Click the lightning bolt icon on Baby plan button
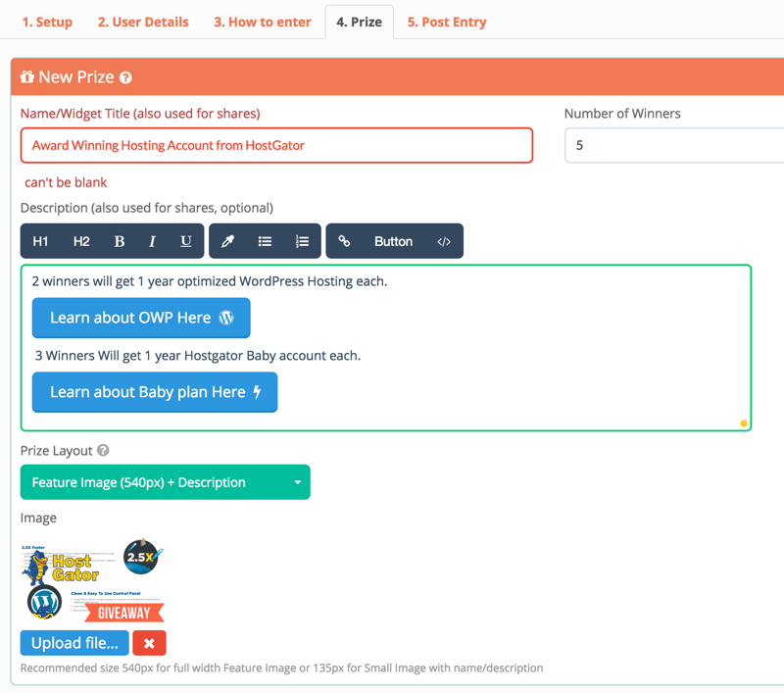The width and height of the screenshot is (784, 693). click(x=257, y=392)
